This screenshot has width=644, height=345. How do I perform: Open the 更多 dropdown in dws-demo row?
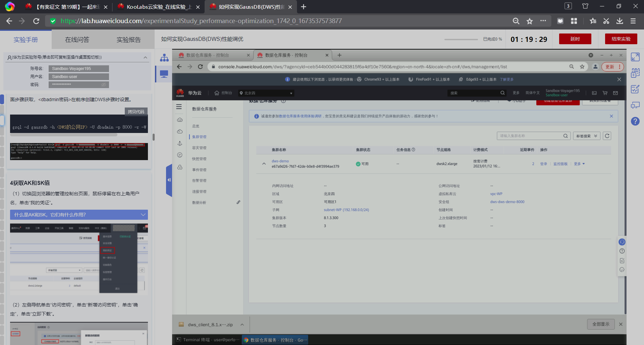tap(579, 164)
